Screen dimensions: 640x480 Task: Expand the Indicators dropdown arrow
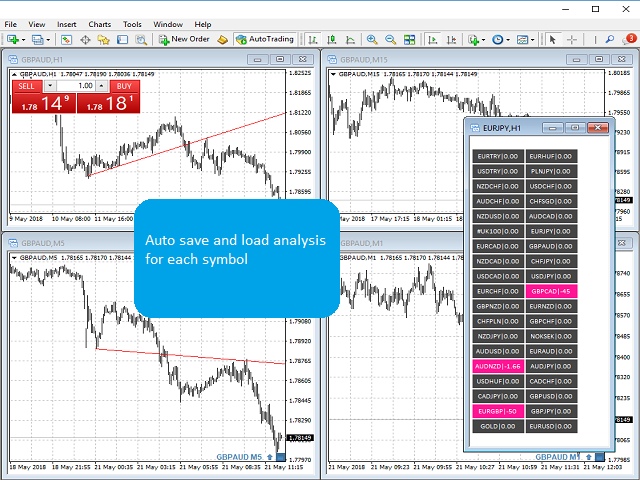484,40
